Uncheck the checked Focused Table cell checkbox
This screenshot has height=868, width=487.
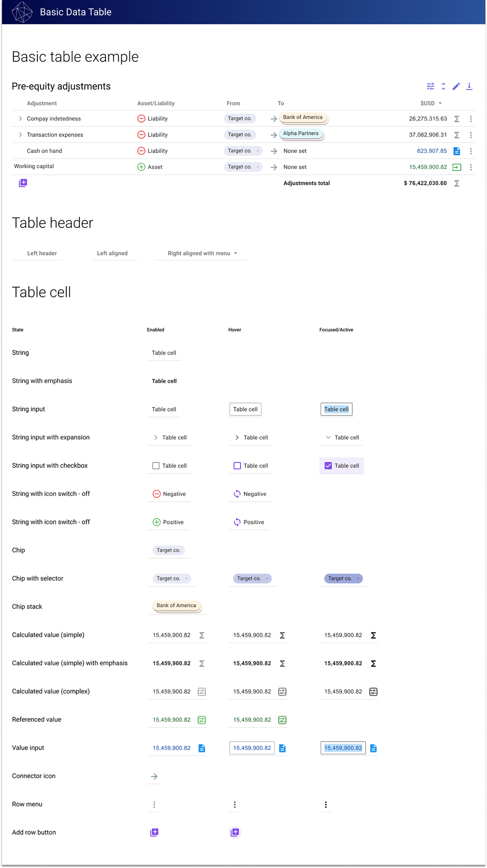click(328, 466)
